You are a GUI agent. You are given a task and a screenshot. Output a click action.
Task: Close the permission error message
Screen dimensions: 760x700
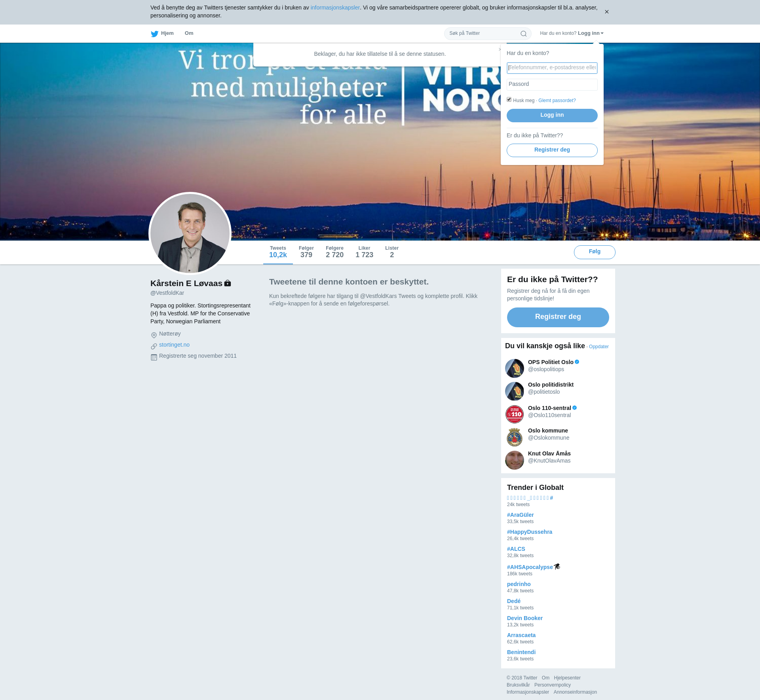click(x=500, y=49)
